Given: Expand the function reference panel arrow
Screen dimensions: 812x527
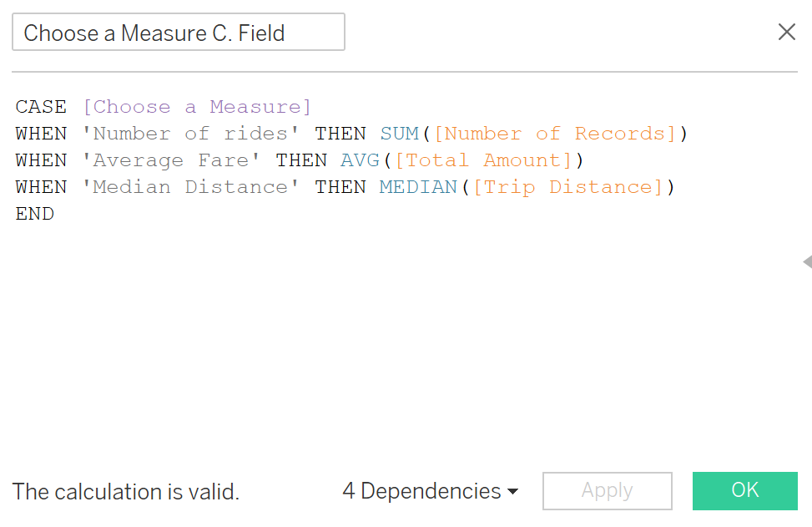Looking at the screenshot, I should (x=806, y=262).
